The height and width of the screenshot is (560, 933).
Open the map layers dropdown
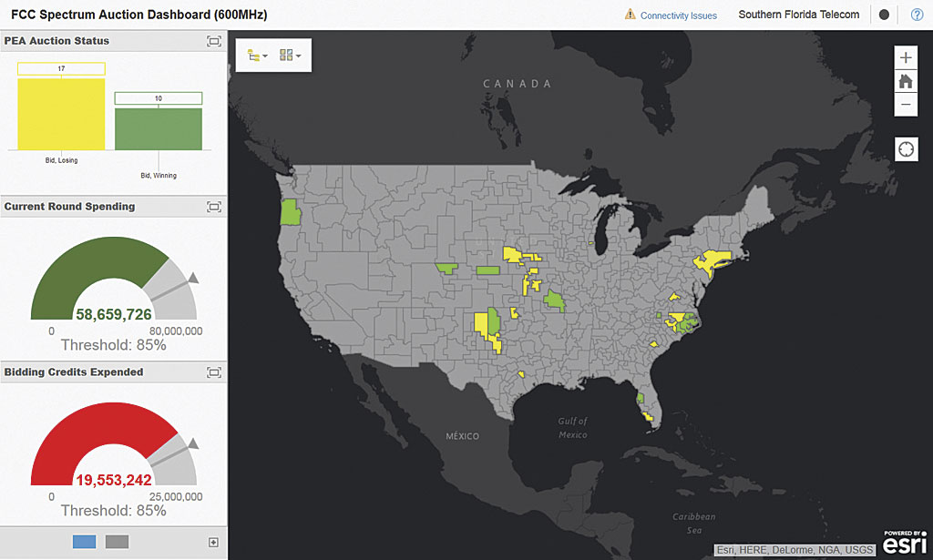(258, 56)
